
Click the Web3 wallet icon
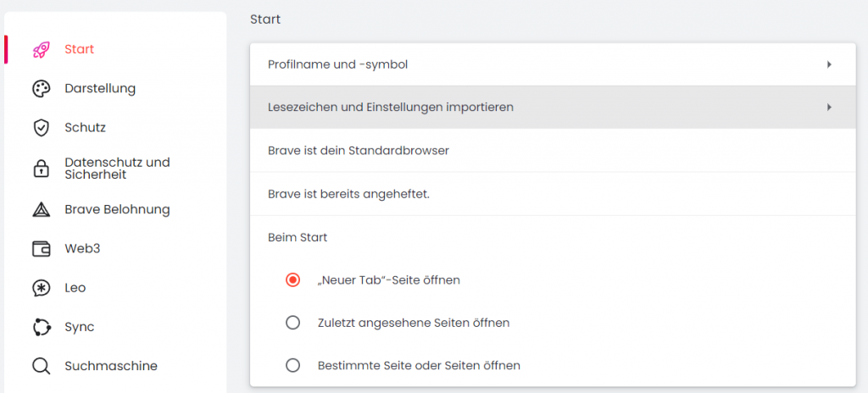(x=41, y=249)
